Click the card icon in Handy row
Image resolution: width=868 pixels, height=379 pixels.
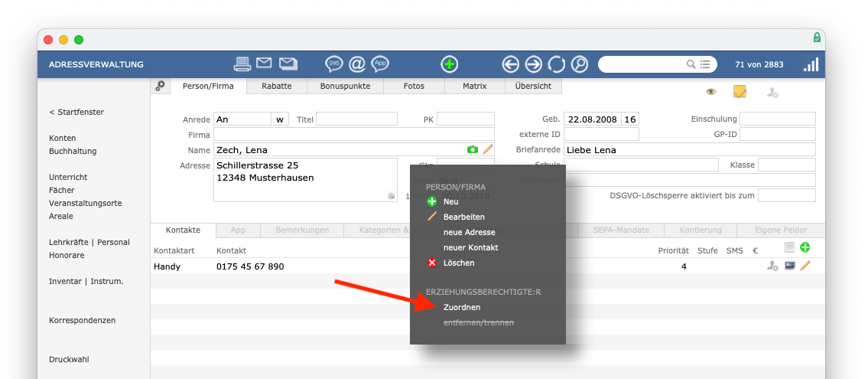point(790,266)
